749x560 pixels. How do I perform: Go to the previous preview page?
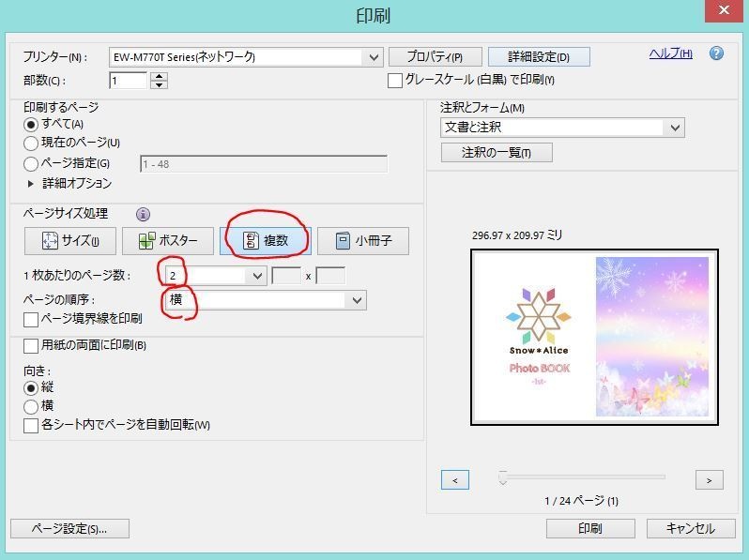[454, 479]
